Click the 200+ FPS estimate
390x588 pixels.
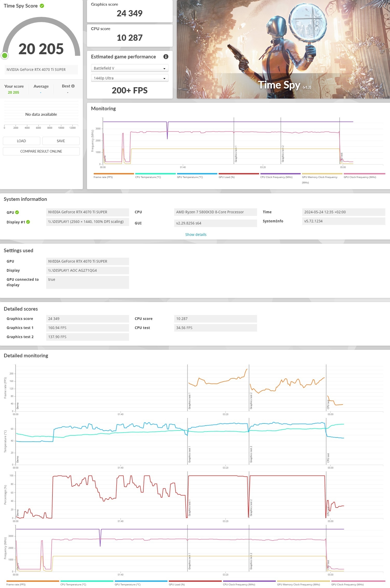130,90
